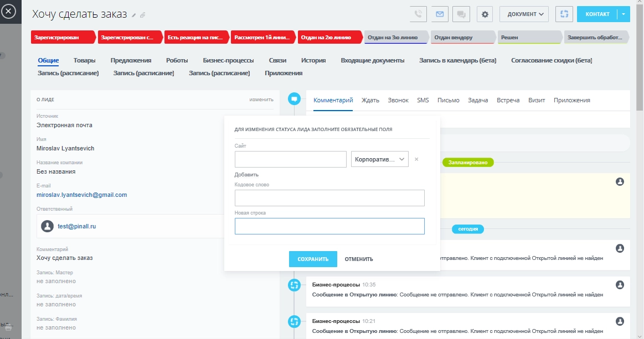This screenshot has height=339, width=644.
Task: Open the История tab
Action: (313, 60)
